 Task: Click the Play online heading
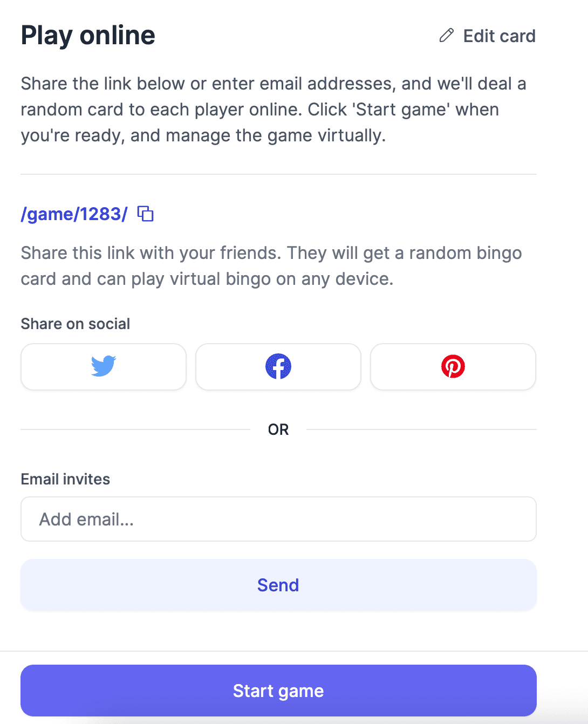(88, 36)
